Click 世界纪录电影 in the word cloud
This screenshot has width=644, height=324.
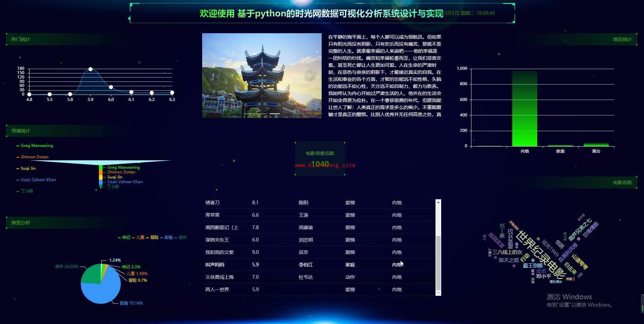click(x=540, y=254)
